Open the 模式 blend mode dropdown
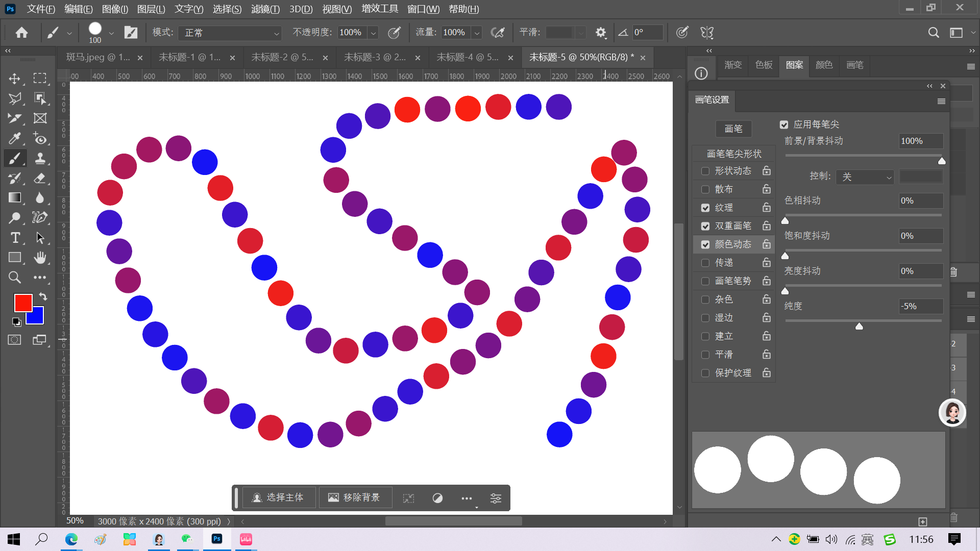 point(230,33)
